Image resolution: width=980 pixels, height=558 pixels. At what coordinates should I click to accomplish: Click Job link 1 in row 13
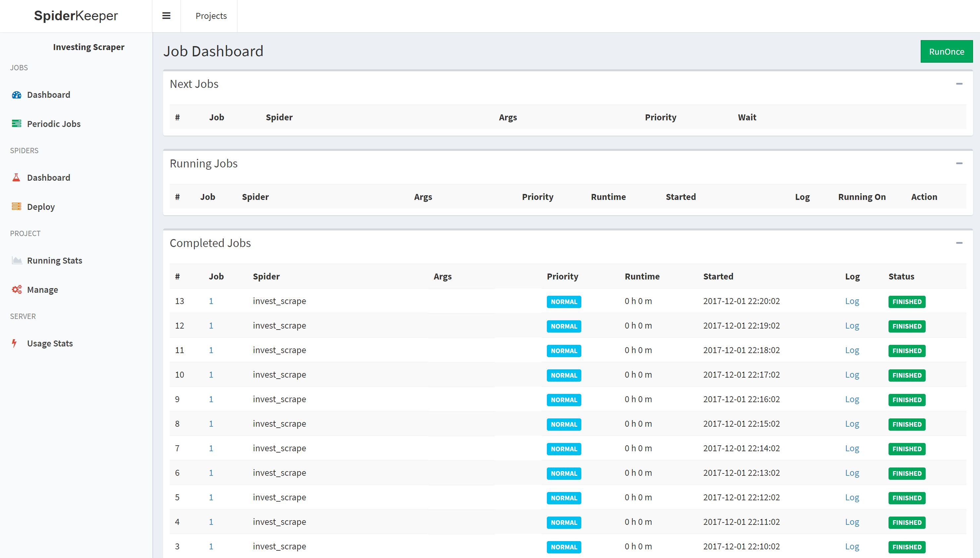(211, 301)
